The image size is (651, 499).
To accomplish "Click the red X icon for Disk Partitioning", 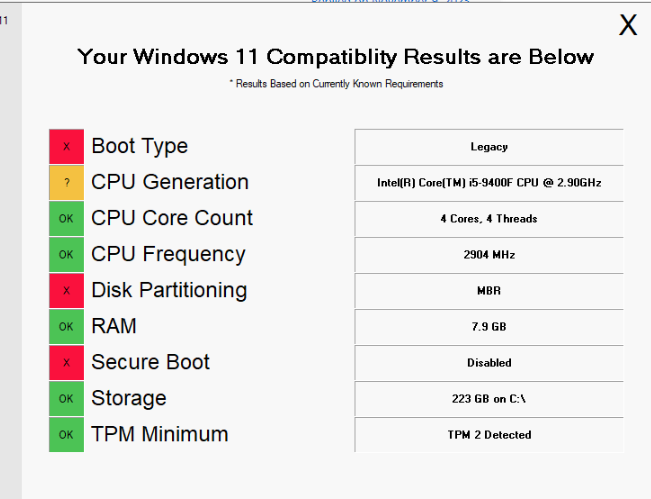I will pyautogui.click(x=66, y=291).
